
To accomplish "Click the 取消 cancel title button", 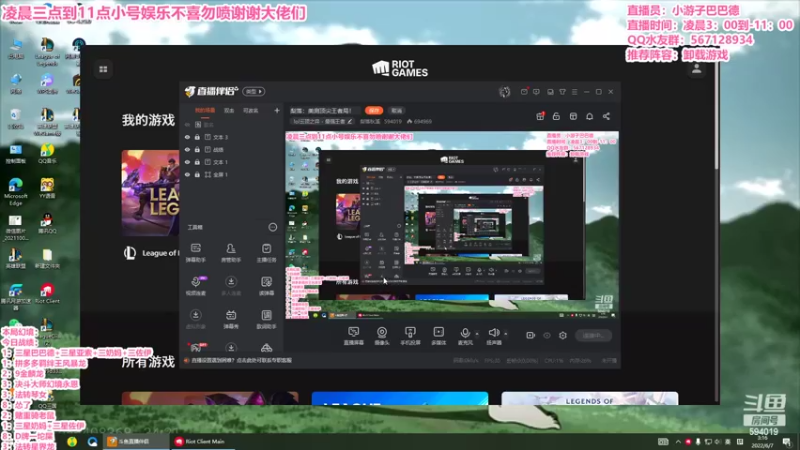I will tap(396, 110).
